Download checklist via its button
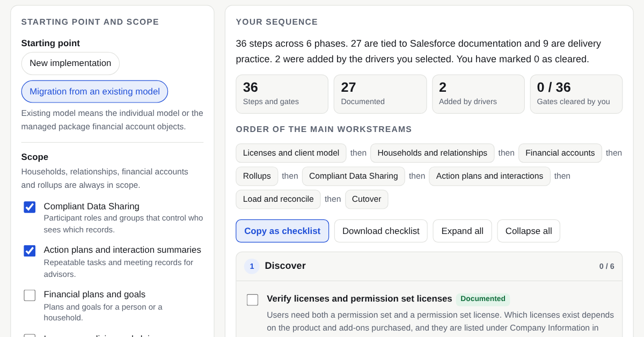The image size is (644, 337). point(381,231)
